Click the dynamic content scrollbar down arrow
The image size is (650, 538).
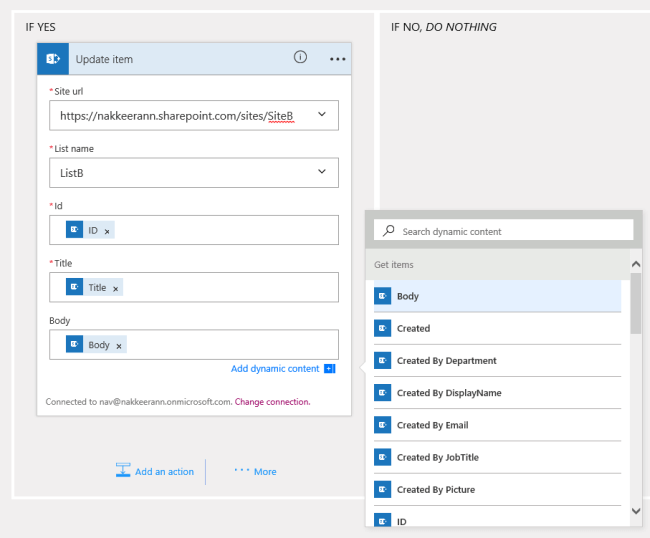tap(636, 510)
